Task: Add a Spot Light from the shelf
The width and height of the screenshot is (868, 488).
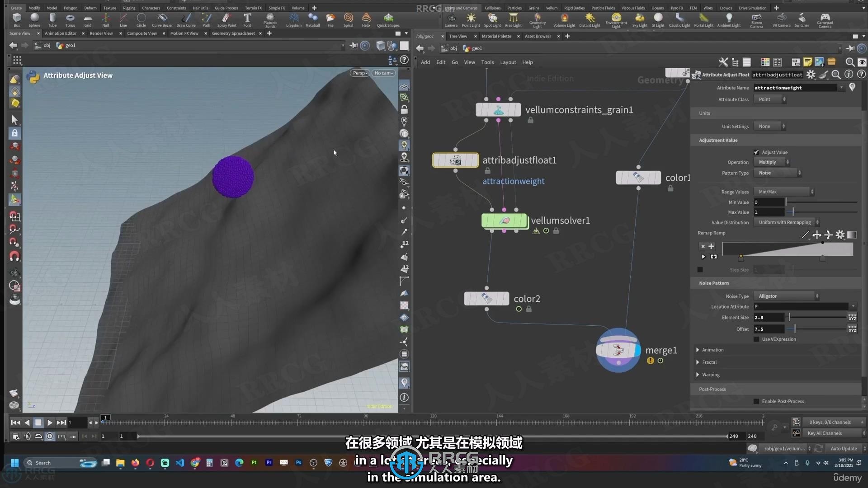Action: [x=492, y=20]
